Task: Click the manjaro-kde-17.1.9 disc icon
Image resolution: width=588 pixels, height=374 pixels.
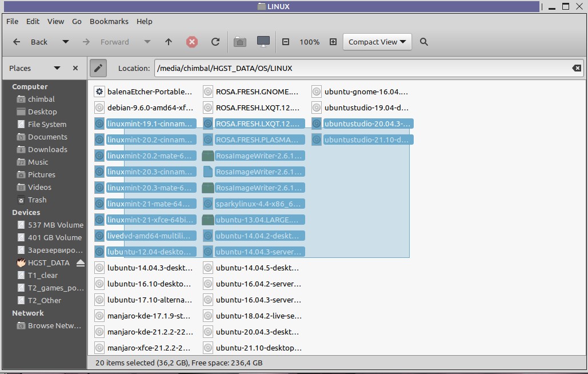Action: [99, 316]
